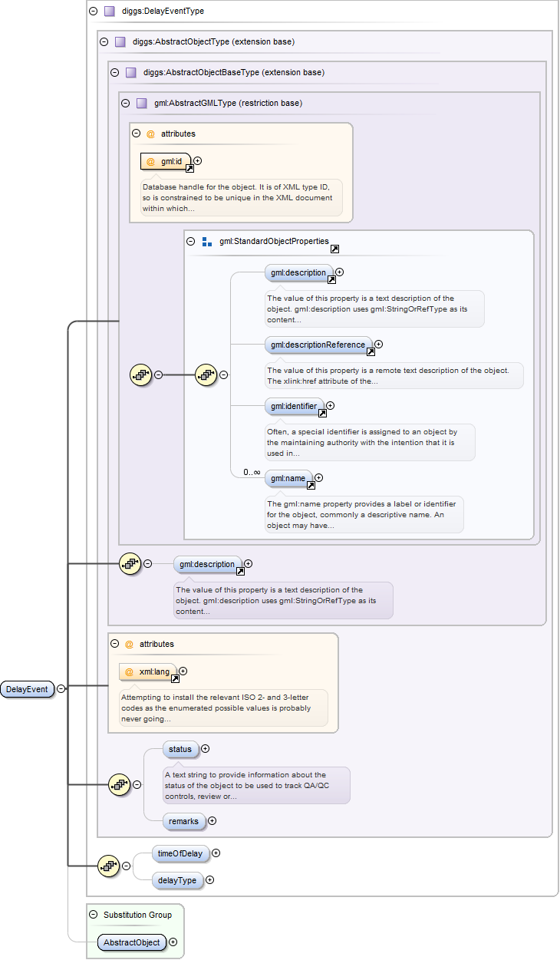Click the purple icon of gml:AbstractGMLType
The image size is (560, 960).
141,103
